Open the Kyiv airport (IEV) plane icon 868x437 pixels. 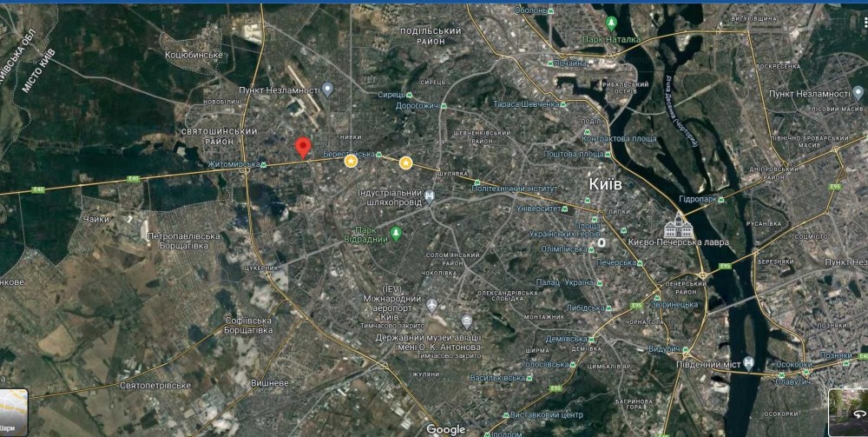point(431,305)
